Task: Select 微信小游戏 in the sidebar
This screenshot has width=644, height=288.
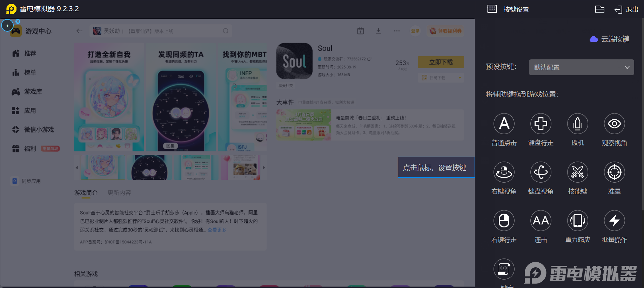Action: pyautogui.click(x=33, y=130)
